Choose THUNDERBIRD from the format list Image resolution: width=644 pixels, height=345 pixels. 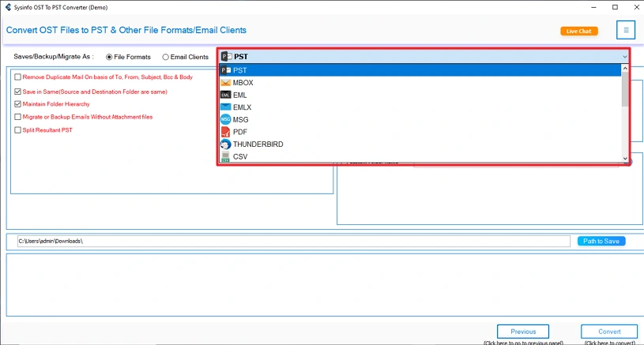[420, 144]
